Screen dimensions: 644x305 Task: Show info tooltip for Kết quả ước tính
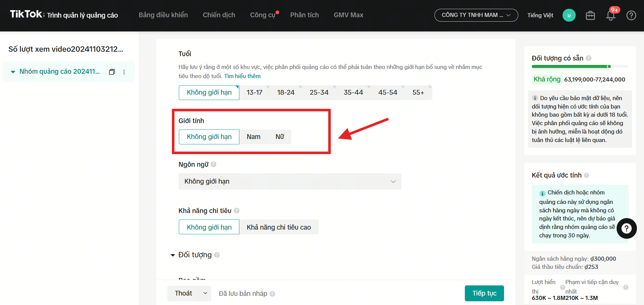point(587,175)
